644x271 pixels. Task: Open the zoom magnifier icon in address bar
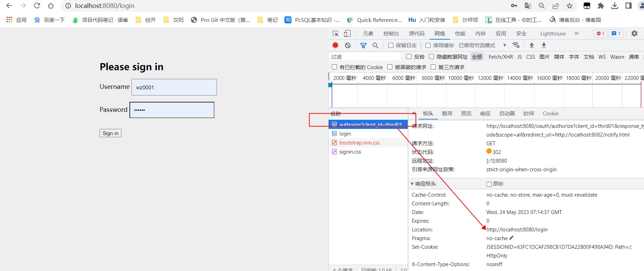tap(542, 6)
